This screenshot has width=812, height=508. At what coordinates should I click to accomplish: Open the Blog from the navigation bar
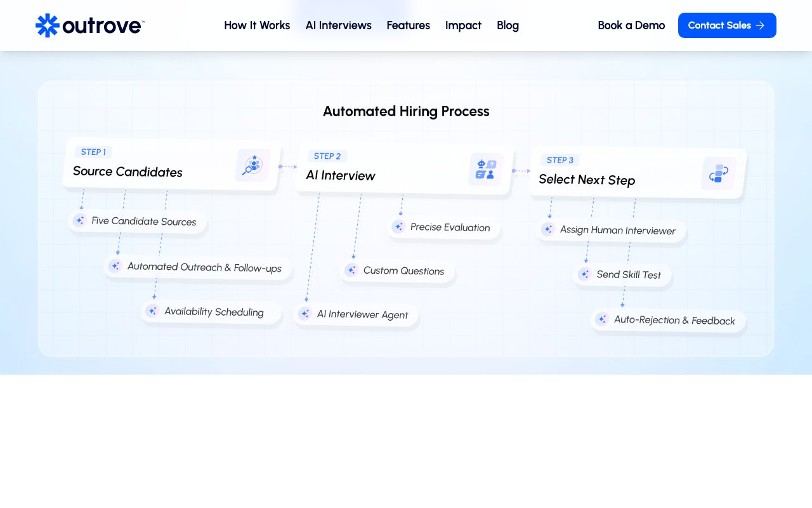[x=507, y=25]
